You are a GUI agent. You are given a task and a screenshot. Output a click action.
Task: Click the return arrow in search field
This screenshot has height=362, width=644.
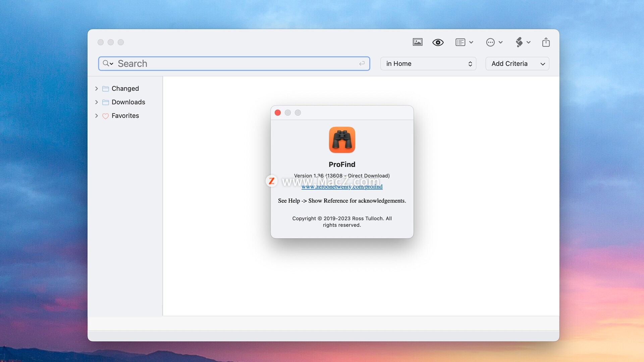click(x=362, y=64)
